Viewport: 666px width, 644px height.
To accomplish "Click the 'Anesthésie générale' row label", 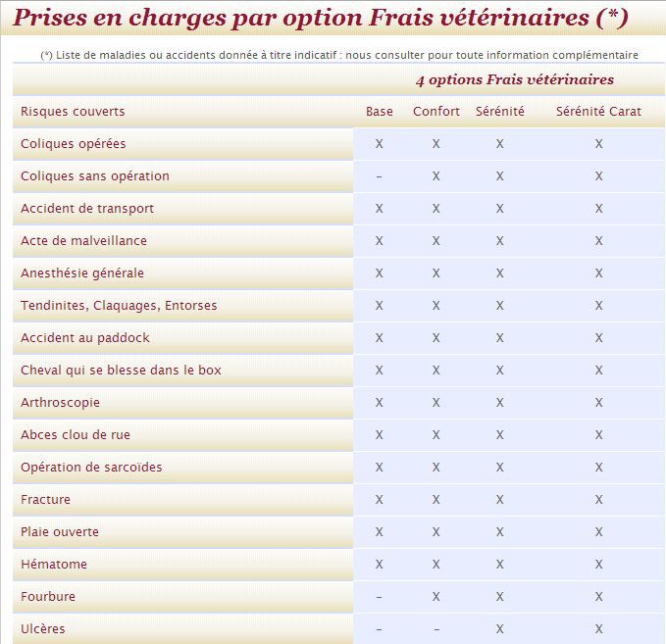I will 82,273.
